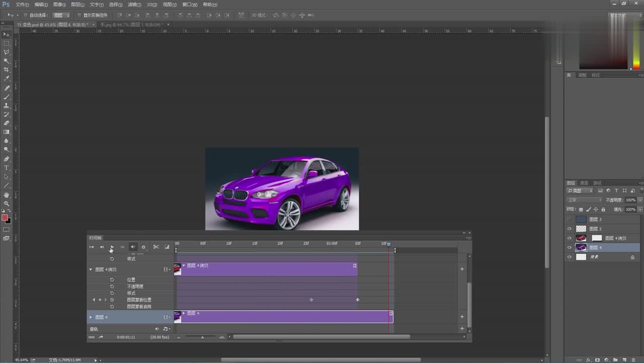The width and height of the screenshot is (644, 363).
Task: Click the lock all padlock icon
Action: pyautogui.click(x=604, y=209)
